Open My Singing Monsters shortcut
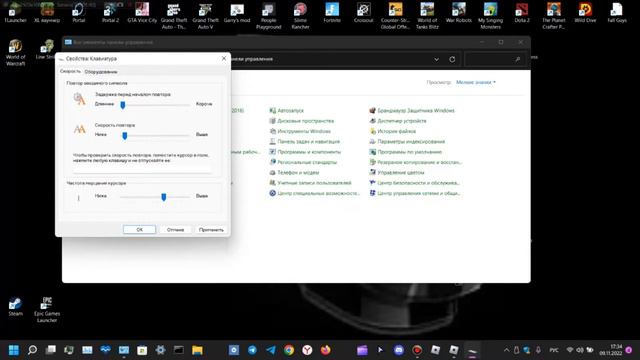640x360 pixels. coord(490,16)
